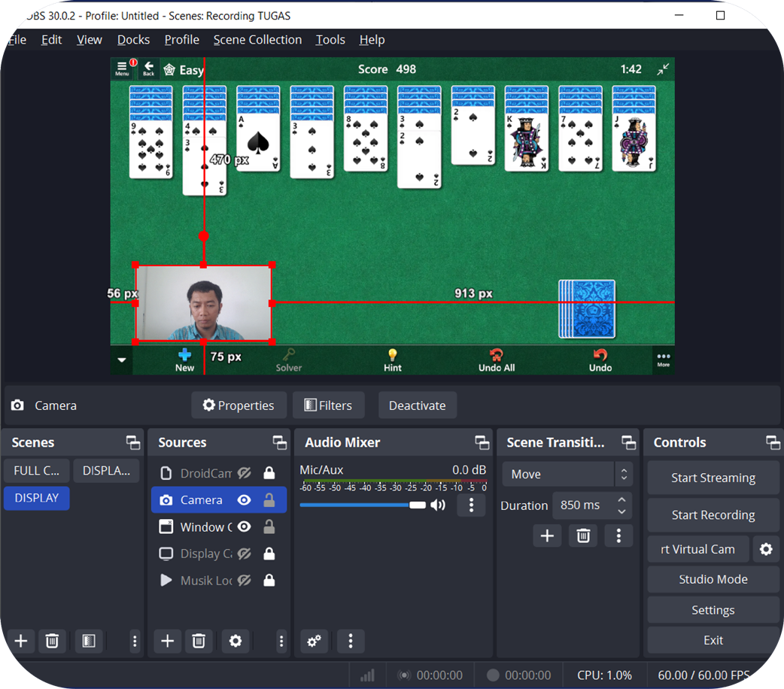The height and width of the screenshot is (689, 784).
Task: Open the Scene Collection menu
Action: pyautogui.click(x=257, y=40)
